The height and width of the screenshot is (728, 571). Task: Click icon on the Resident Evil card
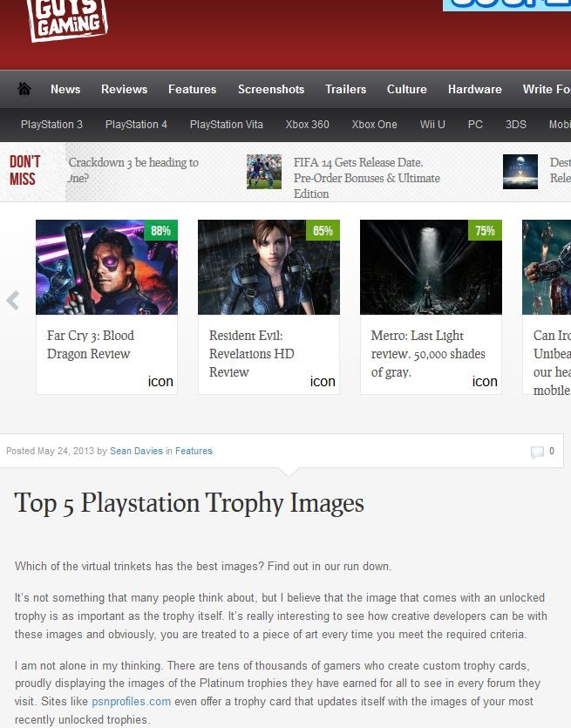(323, 381)
